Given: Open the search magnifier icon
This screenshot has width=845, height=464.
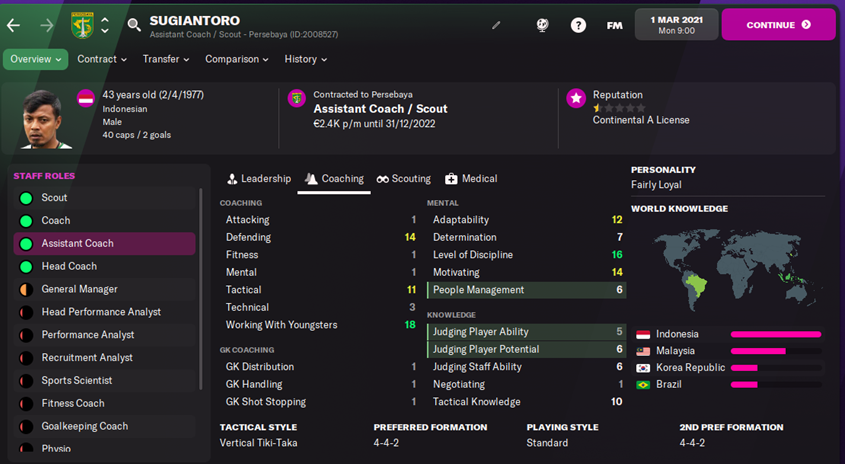Looking at the screenshot, I should (x=134, y=25).
